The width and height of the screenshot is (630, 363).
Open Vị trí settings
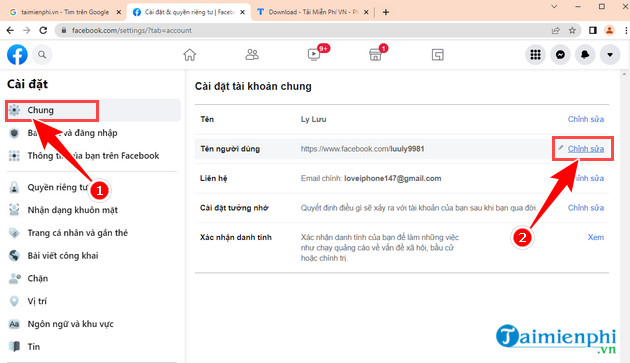[93, 301]
